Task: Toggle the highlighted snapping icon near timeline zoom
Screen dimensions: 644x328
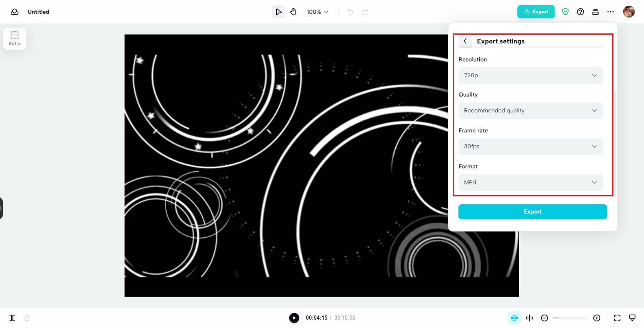Action: tap(514, 318)
